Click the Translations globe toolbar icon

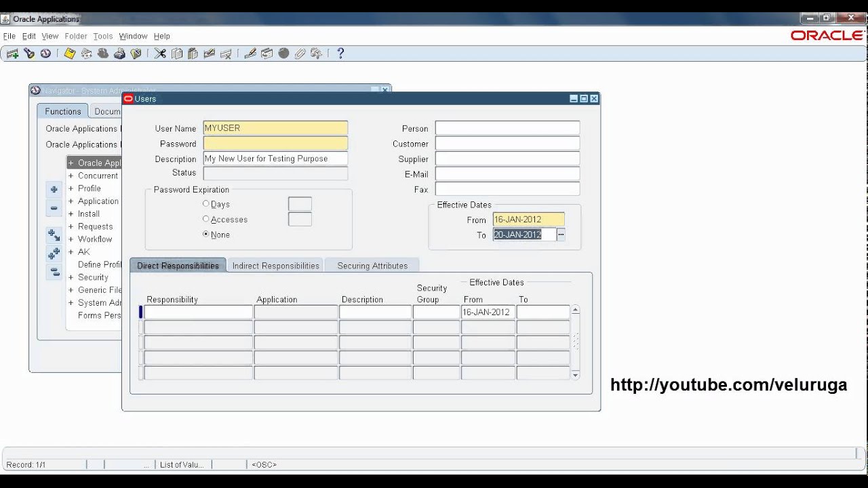click(283, 54)
